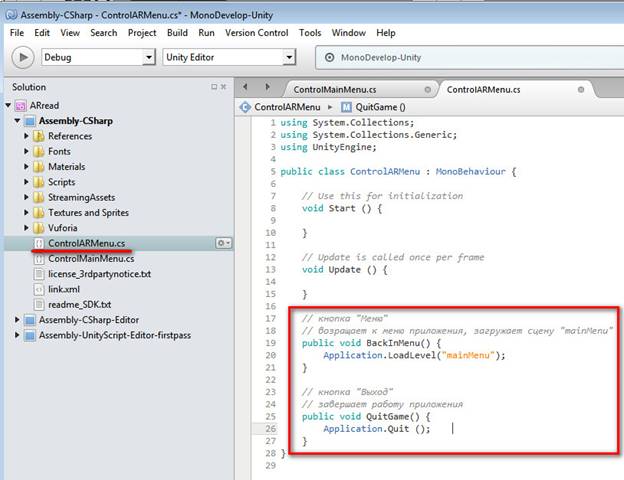Expand the Vuforia folder

click(x=26, y=228)
